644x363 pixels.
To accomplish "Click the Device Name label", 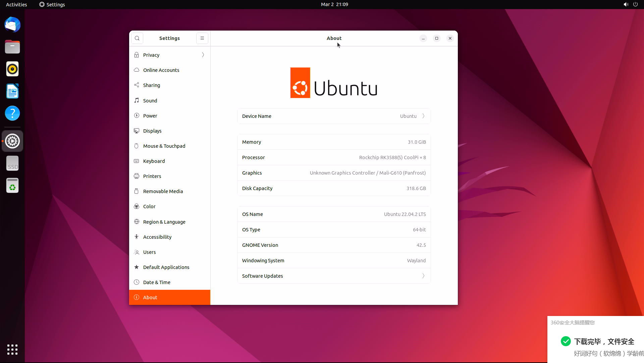I will click(257, 116).
